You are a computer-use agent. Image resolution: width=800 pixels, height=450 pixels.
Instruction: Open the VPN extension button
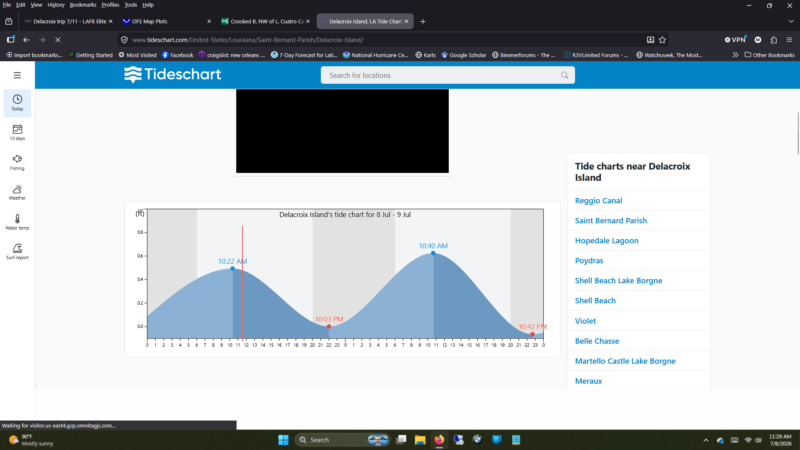(735, 39)
